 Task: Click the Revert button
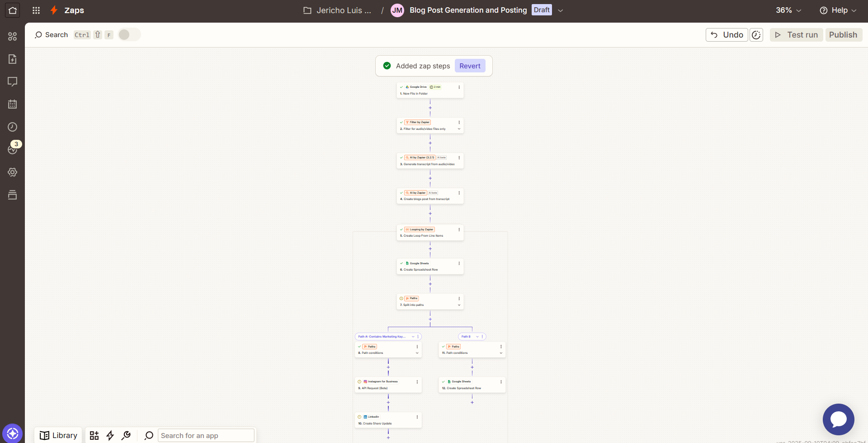[x=470, y=66]
